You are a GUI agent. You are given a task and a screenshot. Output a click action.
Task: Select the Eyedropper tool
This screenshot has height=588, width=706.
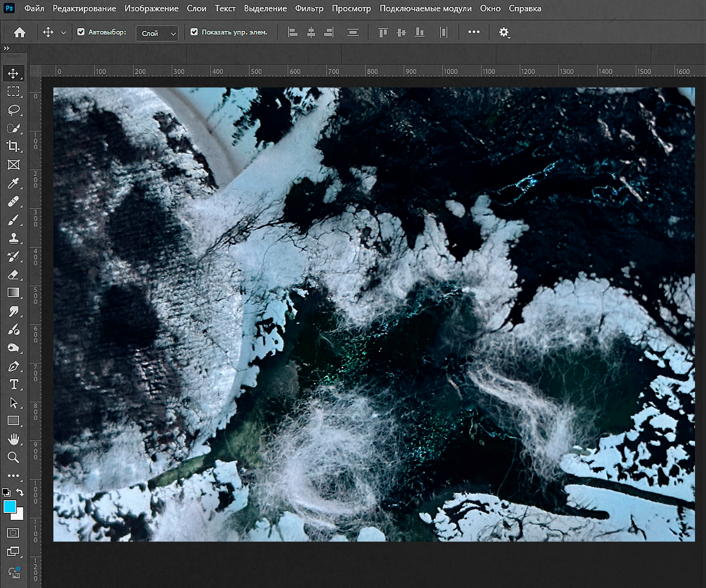click(13, 183)
